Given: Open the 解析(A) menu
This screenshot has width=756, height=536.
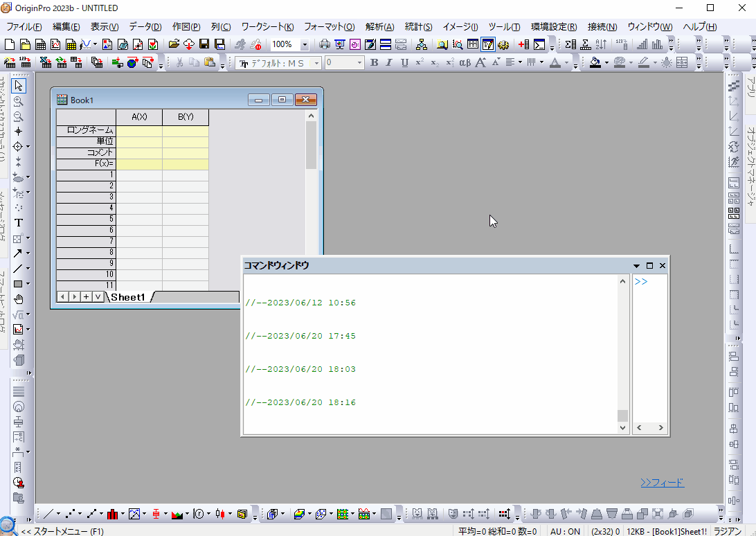Looking at the screenshot, I should [x=379, y=27].
